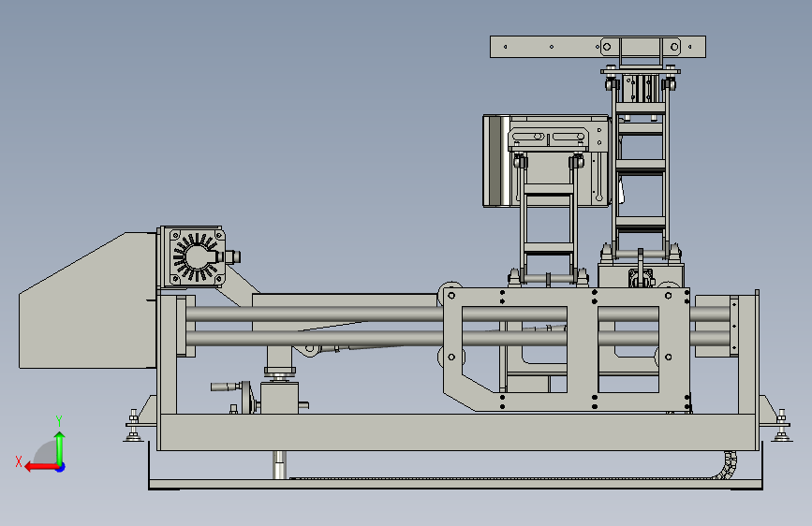The width and height of the screenshot is (812, 526).
Task: Select the mounted control box panel
Action: click(547, 161)
